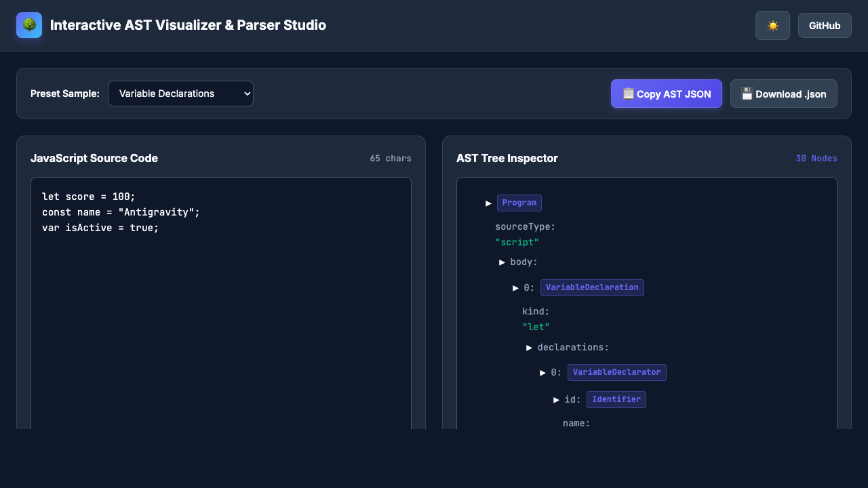Click the Interactive AST Visualizer title

[x=188, y=25]
